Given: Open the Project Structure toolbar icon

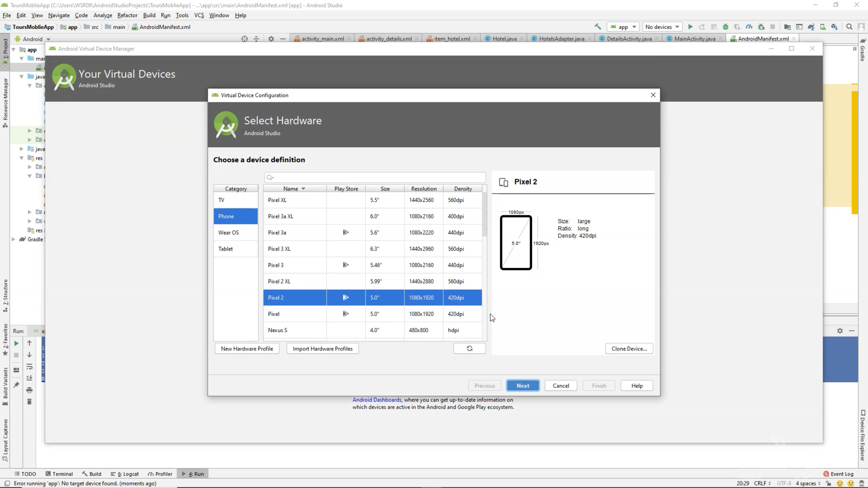Looking at the screenshot, I should (x=787, y=27).
